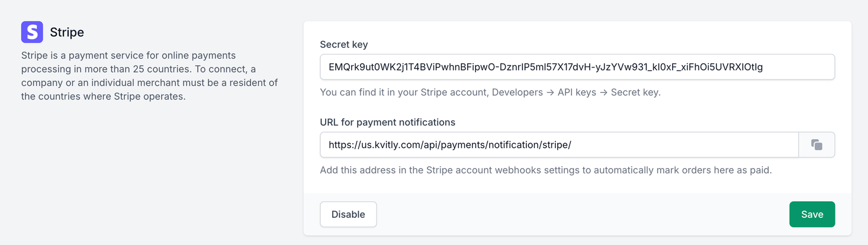The width and height of the screenshot is (868, 245).
Task: Click the "Secret key" field label
Action: click(343, 44)
